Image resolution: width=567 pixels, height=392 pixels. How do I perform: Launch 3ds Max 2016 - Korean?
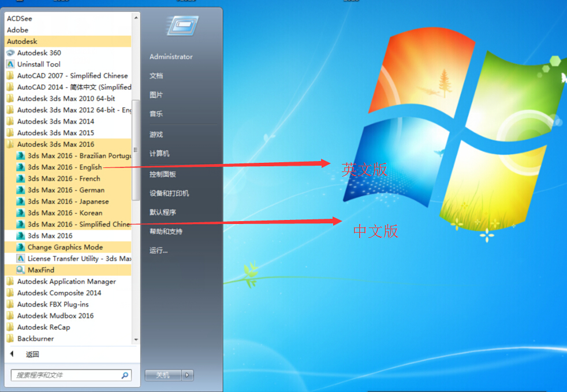(64, 212)
